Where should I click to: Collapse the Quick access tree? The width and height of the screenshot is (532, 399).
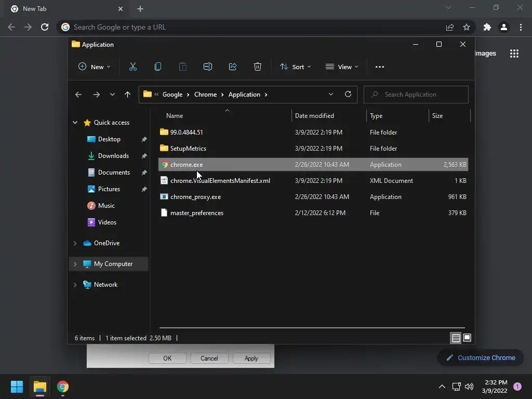pyautogui.click(x=75, y=123)
